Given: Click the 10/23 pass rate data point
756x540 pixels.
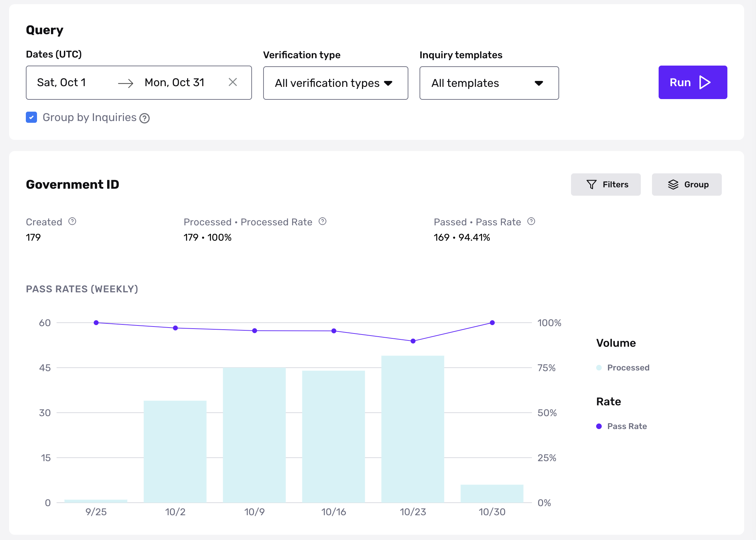Looking at the screenshot, I should click(x=413, y=341).
